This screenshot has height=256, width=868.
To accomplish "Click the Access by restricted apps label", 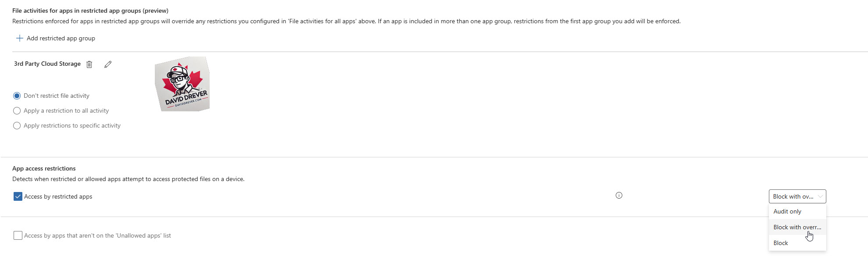I will (x=58, y=196).
